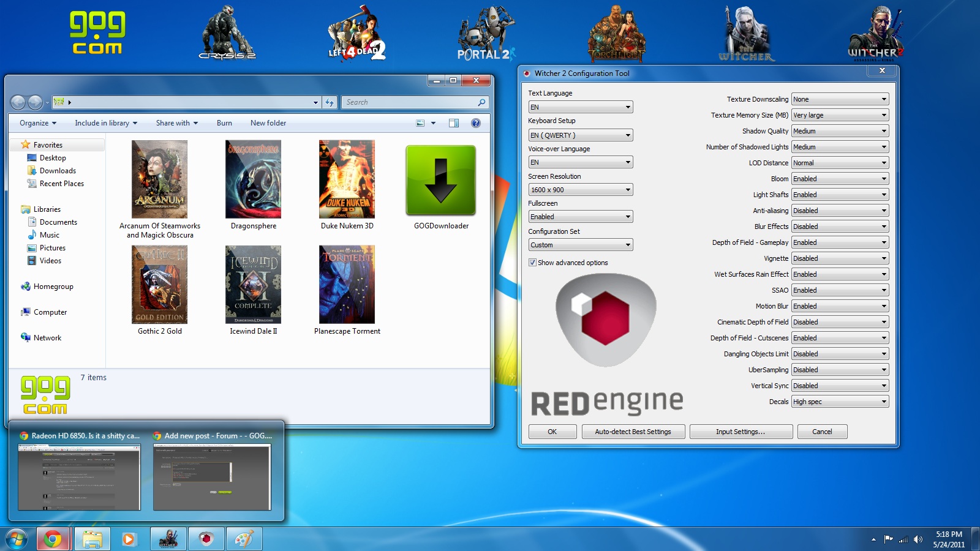
Task: Open the Duke Nukem 3D game icon
Action: [x=347, y=179]
